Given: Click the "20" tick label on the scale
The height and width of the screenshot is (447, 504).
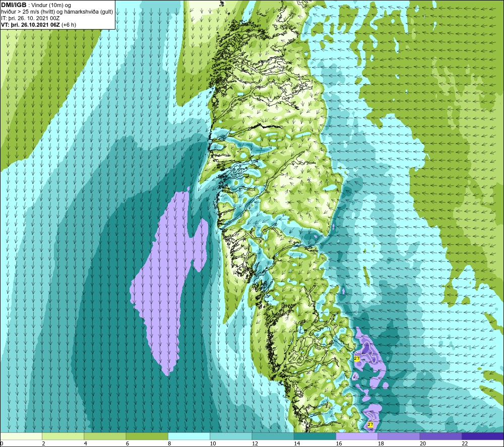Looking at the screenshot, I should click(423, 443).
